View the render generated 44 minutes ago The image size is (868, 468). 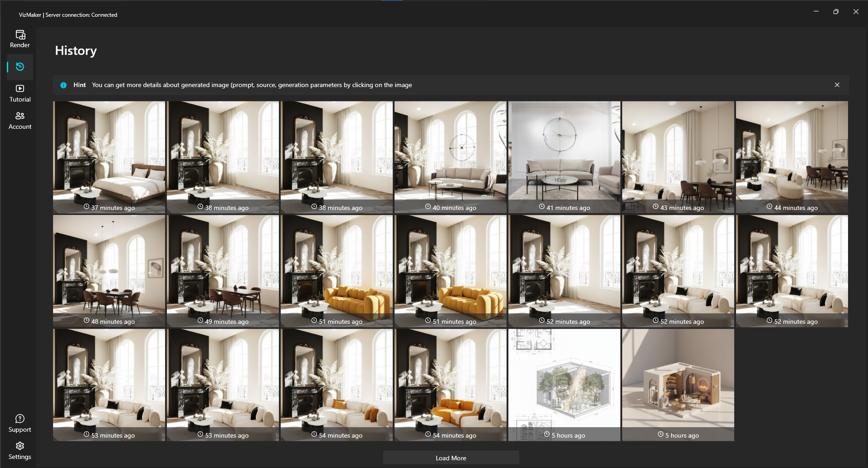pyautogui.click(x=791, y=154)
